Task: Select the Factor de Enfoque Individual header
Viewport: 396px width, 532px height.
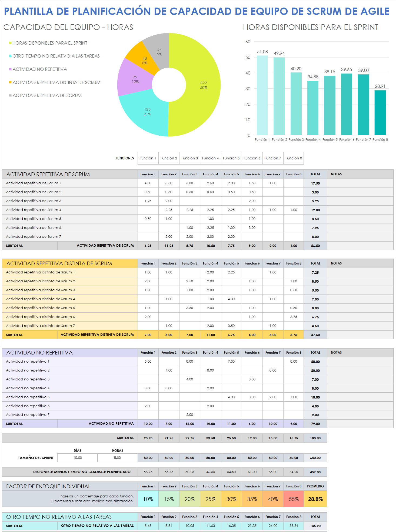Action: click(x=70, y=486)
